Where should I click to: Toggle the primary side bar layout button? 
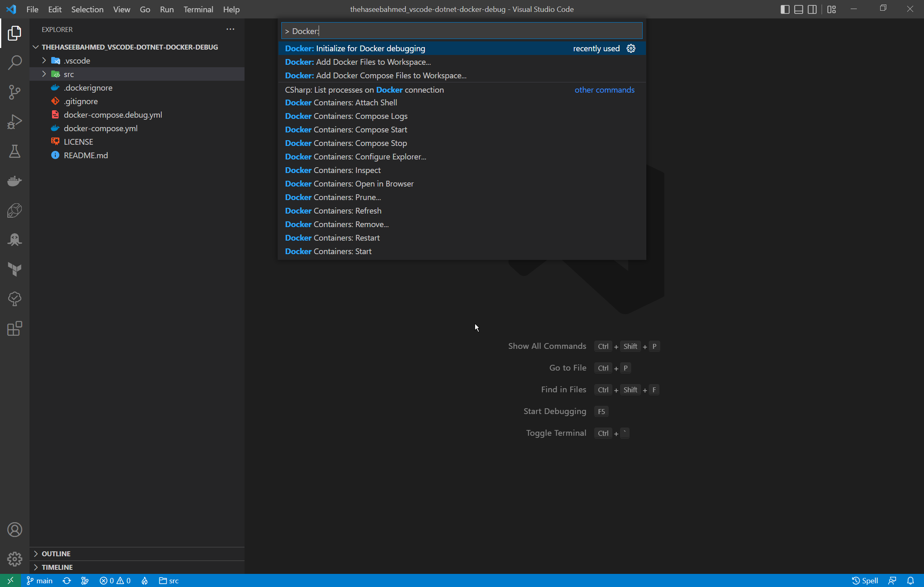click(785, 9)
